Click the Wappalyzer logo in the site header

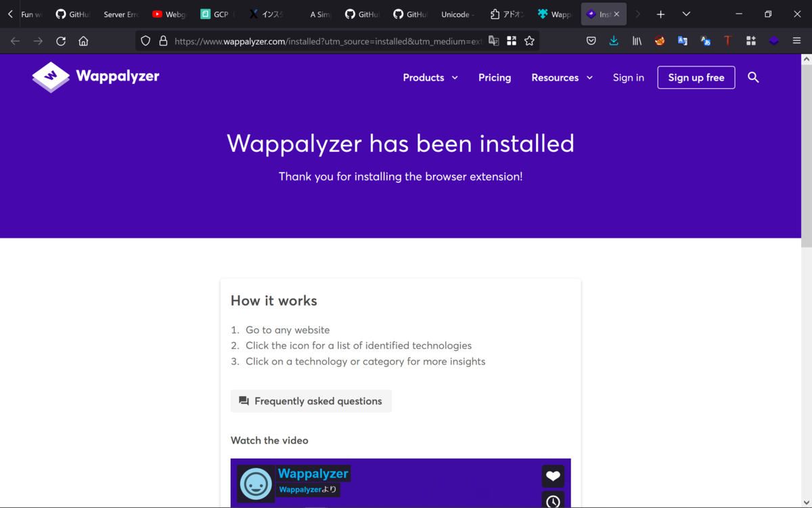click(95, 77)
